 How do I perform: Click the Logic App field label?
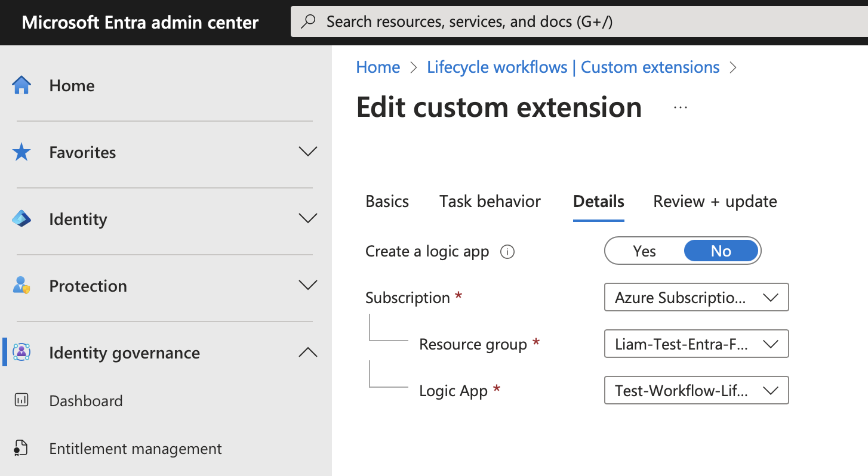[453, 391]
